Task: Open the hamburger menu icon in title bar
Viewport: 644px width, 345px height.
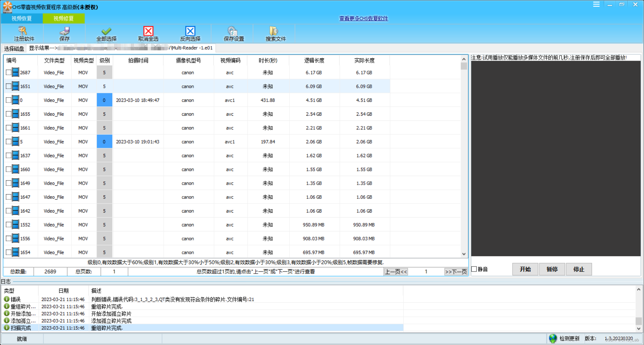Action: 596,4
